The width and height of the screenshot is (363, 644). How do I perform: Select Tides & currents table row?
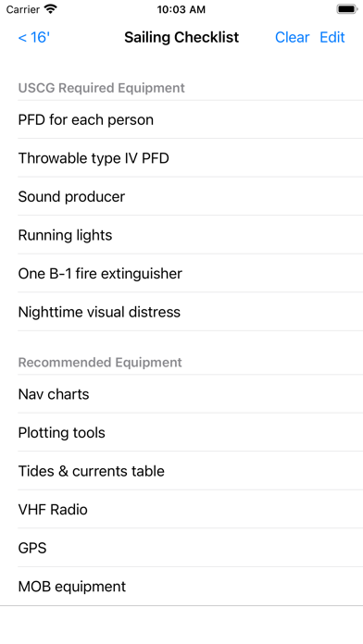coord(181,471)
